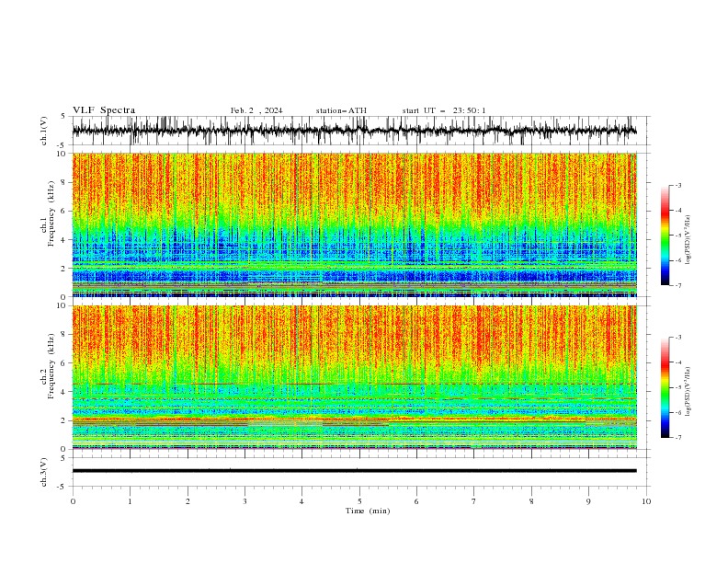Click the 'start UT = 23:50:1' text
Image resolution: width=728 pixels, height=563 pixels.
click(x=444, y=110)
